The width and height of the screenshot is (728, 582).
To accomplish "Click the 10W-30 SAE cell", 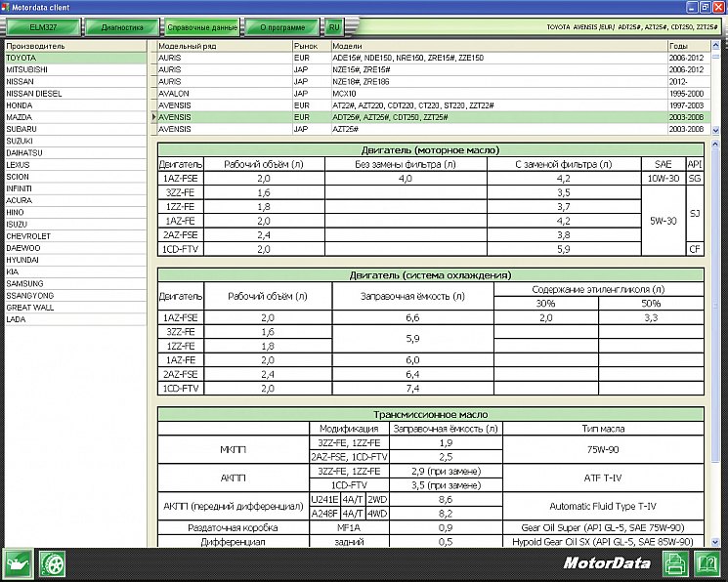I will [664, 179].
